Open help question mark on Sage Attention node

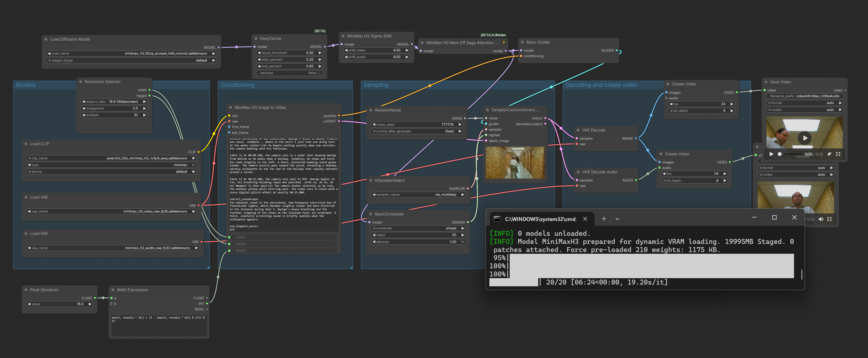coord(504,43)
